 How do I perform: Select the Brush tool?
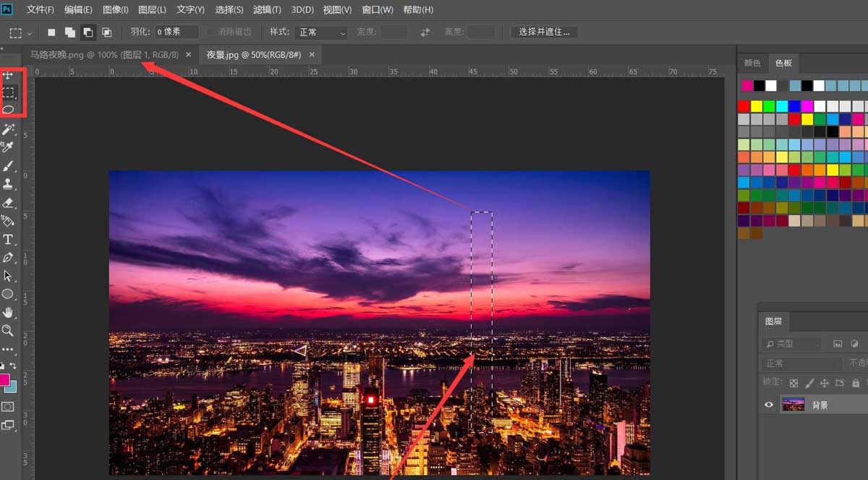pos(9,166)
